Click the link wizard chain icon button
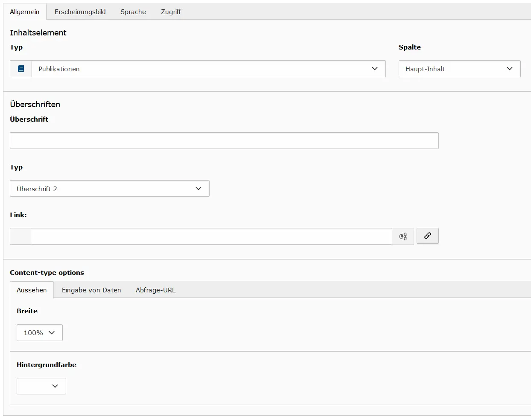This screenshot has height=420, width=531. point(427,236)
